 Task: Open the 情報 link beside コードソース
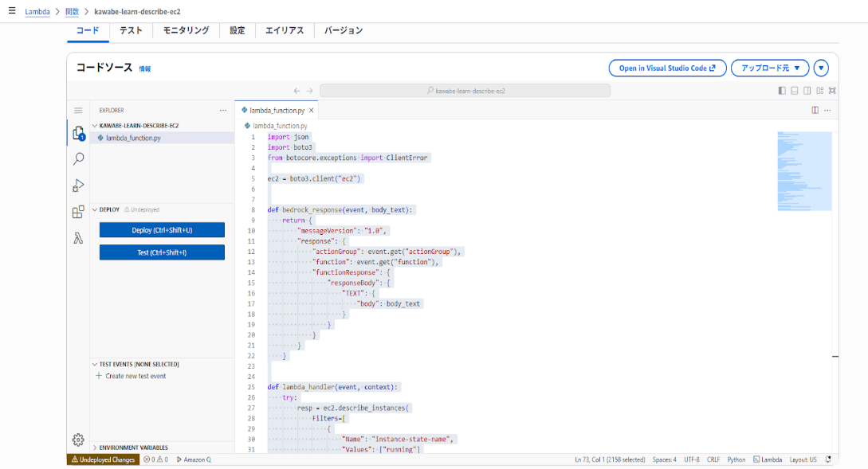144,69
